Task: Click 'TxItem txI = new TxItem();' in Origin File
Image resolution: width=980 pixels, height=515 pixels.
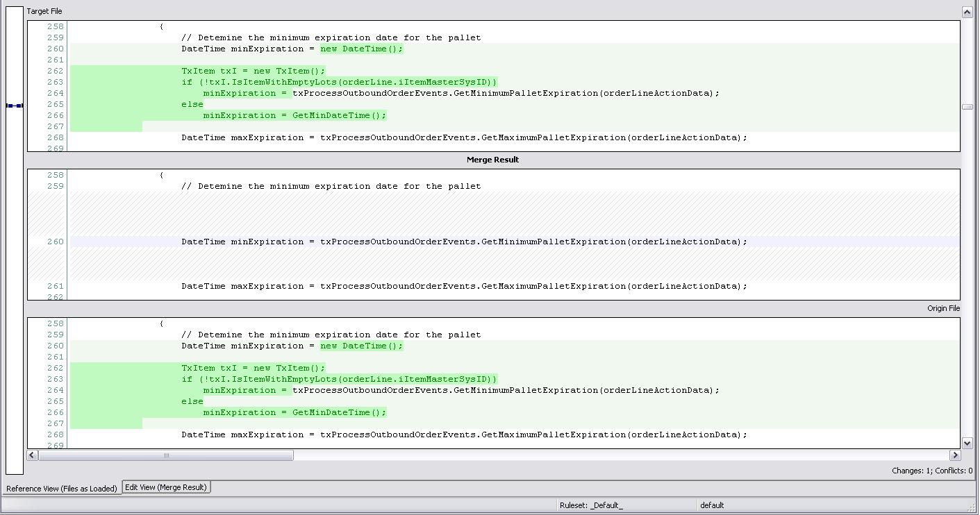Action: (x=254, y=368)
